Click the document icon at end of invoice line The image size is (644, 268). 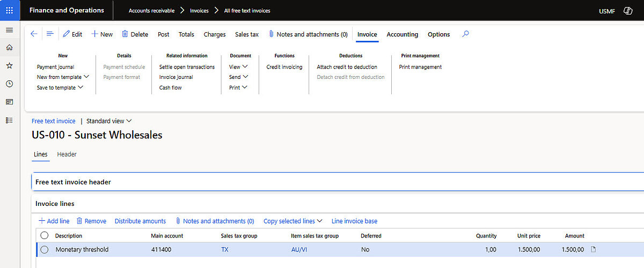(x=594, y=249)
